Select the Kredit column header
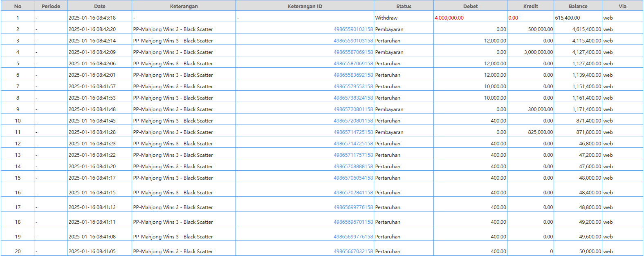This screenshot has height=256, width=644. (x=530, y=6)
